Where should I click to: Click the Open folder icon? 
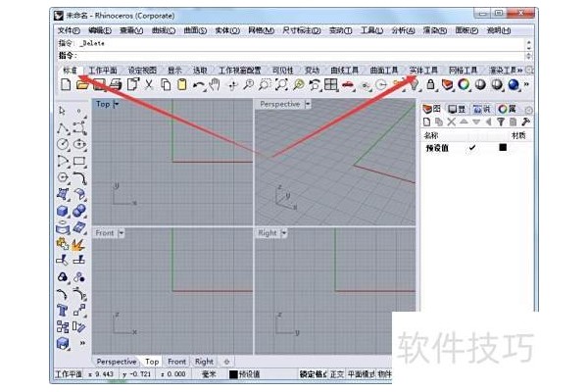point(82,84)
